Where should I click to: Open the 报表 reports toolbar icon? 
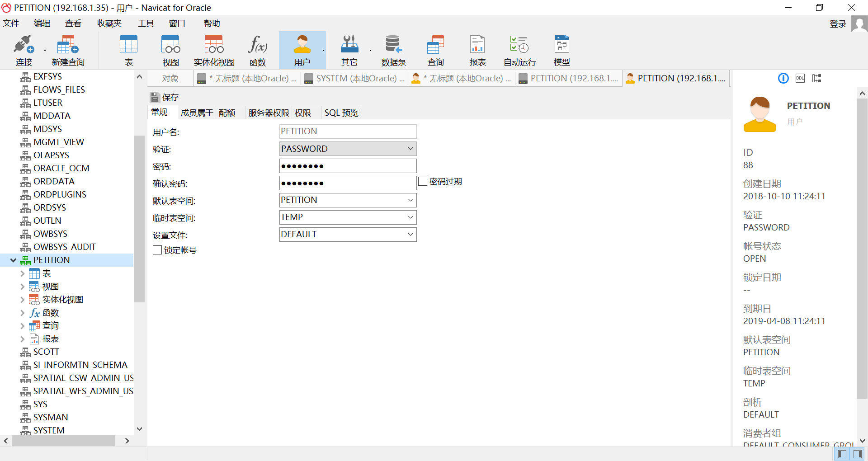point(477,45)
